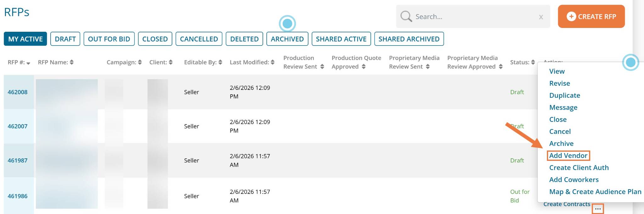This screenshot has height=214, width=644.
Task: Open the Archived RFPs tab
Action: click(287, 39)
